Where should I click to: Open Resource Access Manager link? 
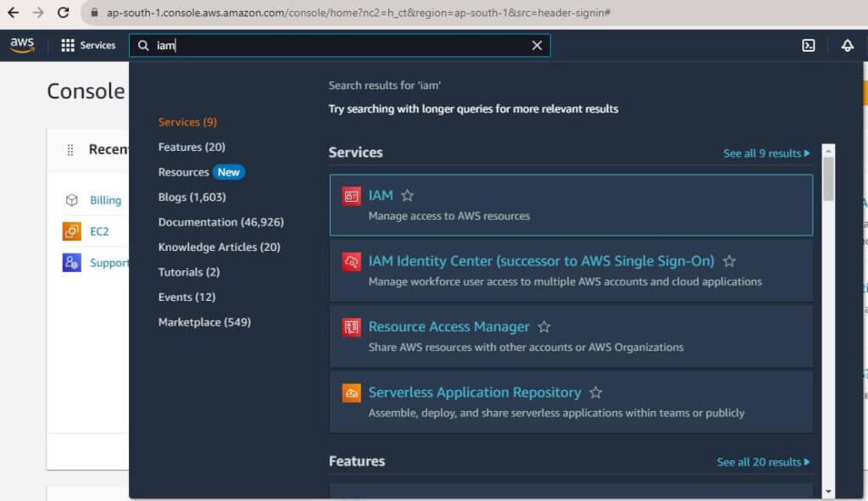449,326
